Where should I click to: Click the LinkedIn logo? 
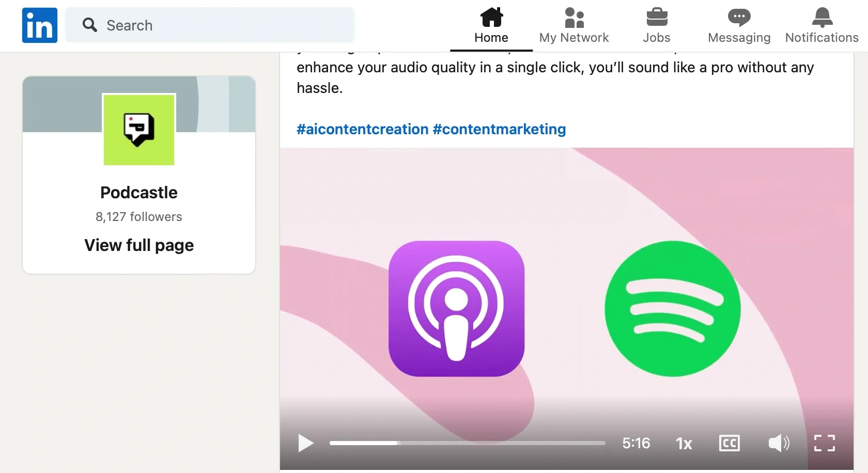click(x=39, y=25)
